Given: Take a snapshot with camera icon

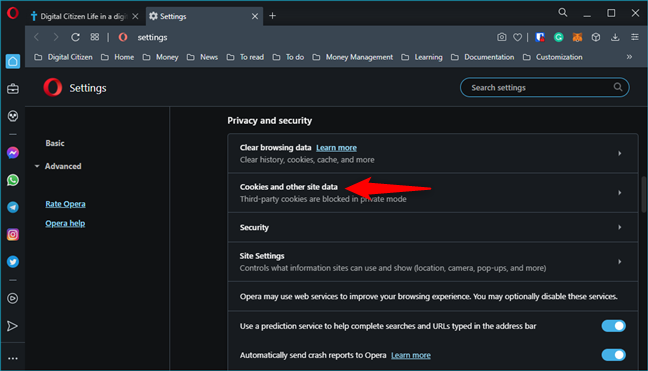Looking at the screenshot, I should pyautogui.click(x=501, y=37).
